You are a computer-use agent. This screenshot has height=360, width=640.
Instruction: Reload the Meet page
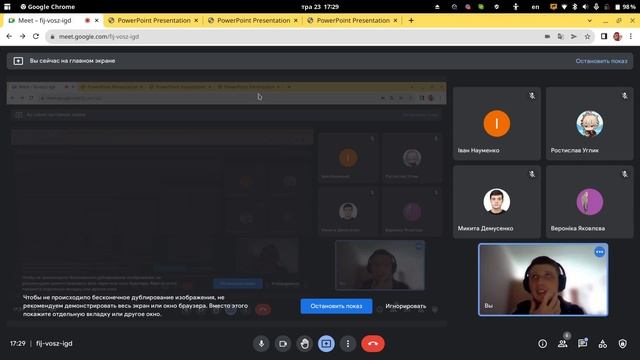click(x=36, y=36)
